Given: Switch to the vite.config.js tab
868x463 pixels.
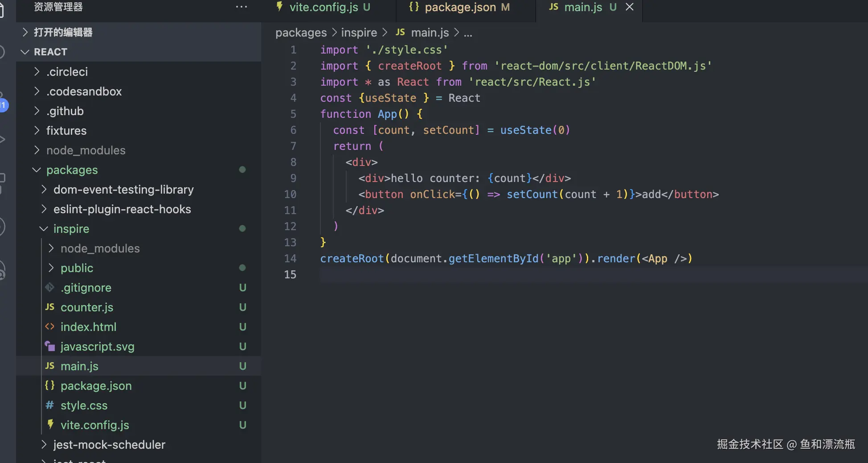Looking at the screenshot, I should click(x=329, y=7).
